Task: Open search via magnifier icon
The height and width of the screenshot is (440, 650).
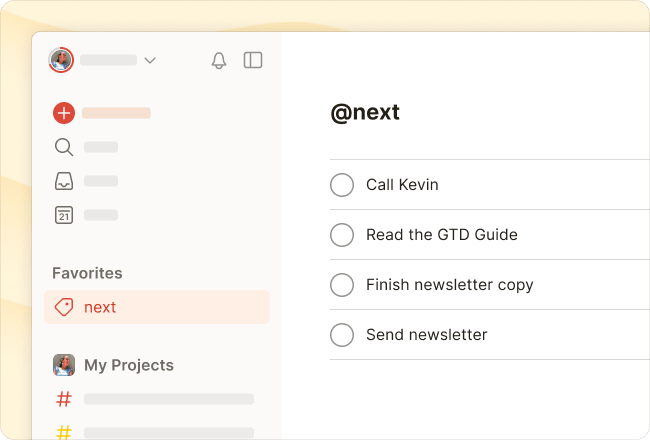Action: coord(64,147)
